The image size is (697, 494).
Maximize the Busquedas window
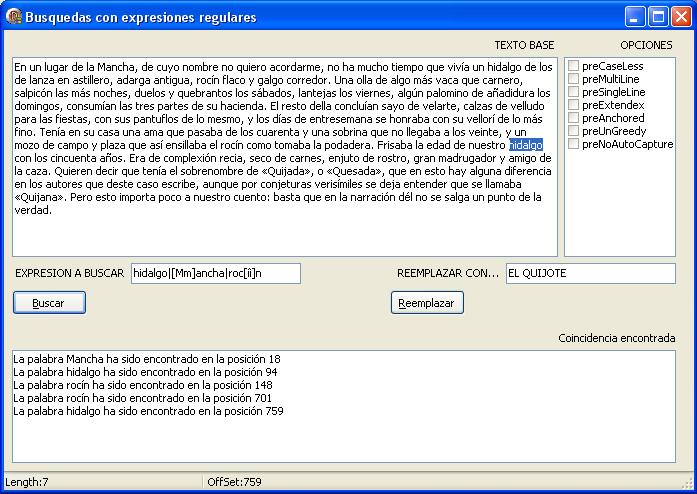point(658,17)
